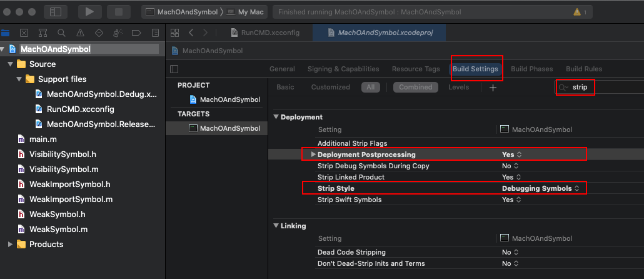Go forward with the right chevron
Image resolution: width=644 pixels, height=279 pixels.
pyautogui.click(x=205, y=33)
